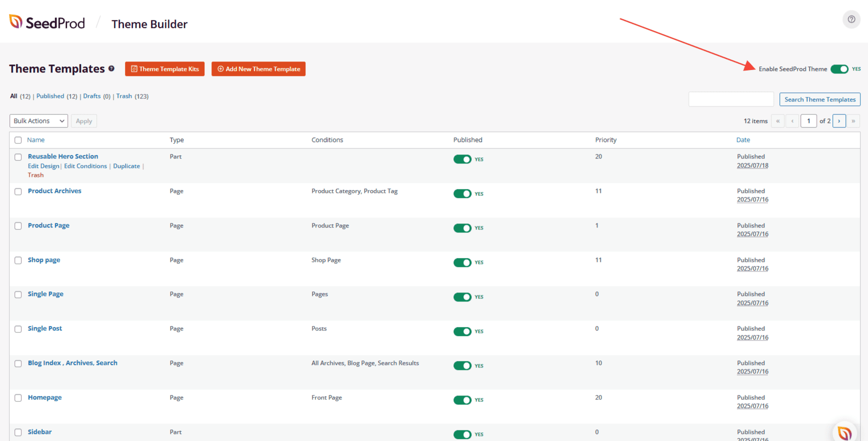The height and width of the screenshot is (441, 868).
Task: Check the Single Post checkbox
Action: (18, 329)
